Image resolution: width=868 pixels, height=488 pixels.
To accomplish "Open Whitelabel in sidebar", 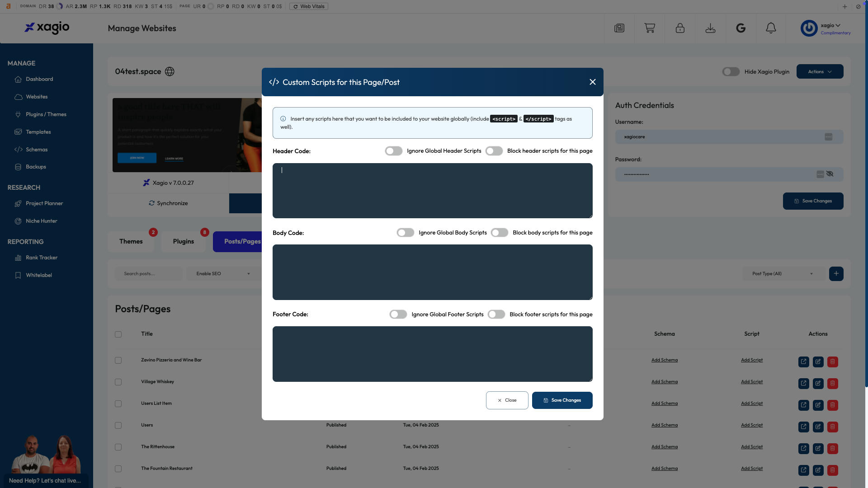I will coord(38,275).
